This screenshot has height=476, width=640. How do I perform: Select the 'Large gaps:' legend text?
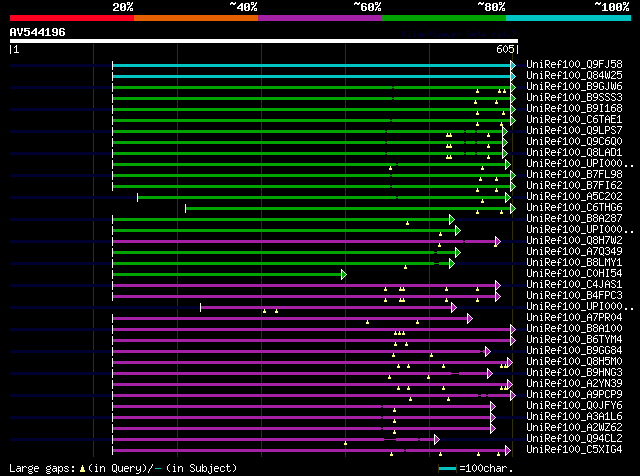[42, 468]
